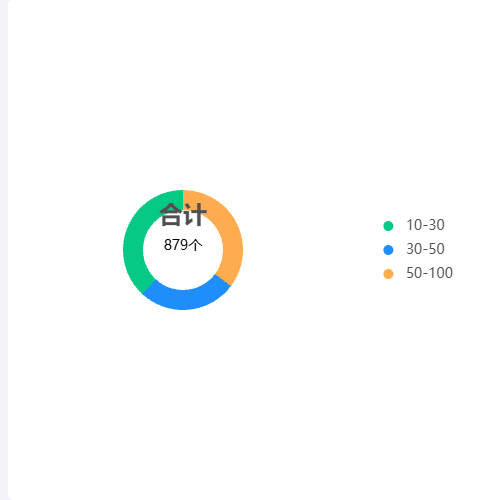This screenshot has width=500, height=500.
Task: Click the 个 unit character after 879
Action: [195, 245]
